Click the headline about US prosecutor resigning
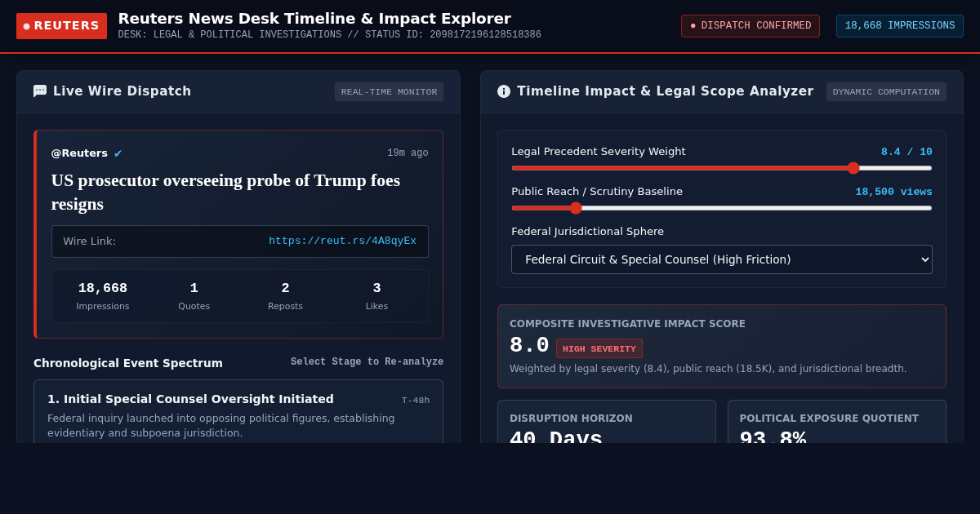 pos(225,192)
